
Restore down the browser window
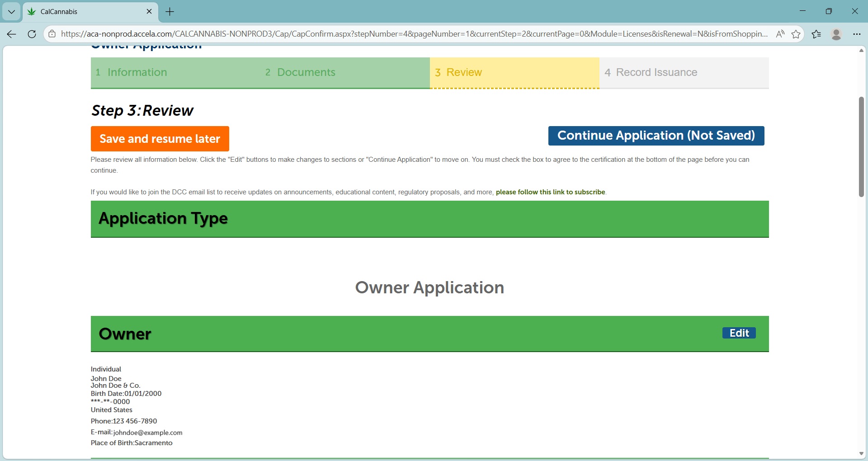pyautogui.click(x=829, y=11)
